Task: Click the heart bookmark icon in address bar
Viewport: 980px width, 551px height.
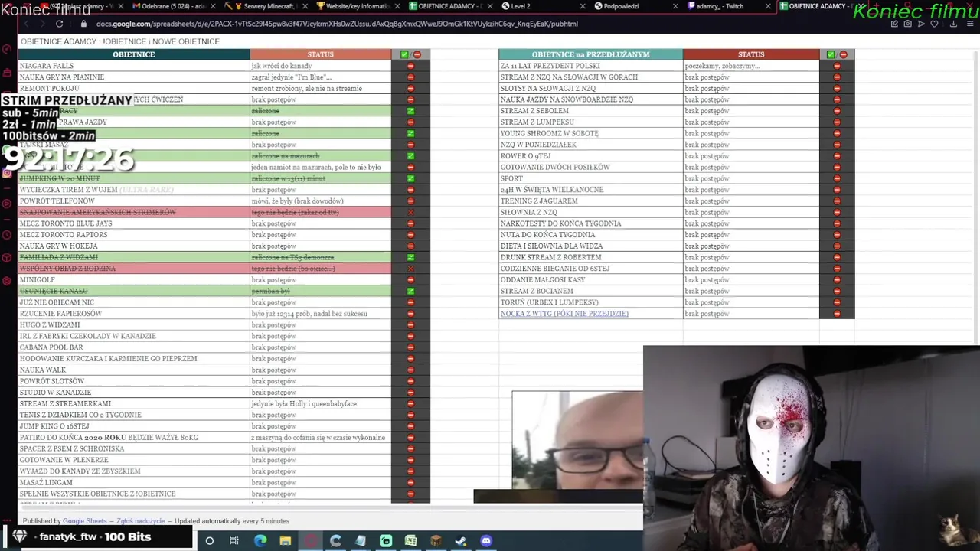Action: (x=934, y=24)
